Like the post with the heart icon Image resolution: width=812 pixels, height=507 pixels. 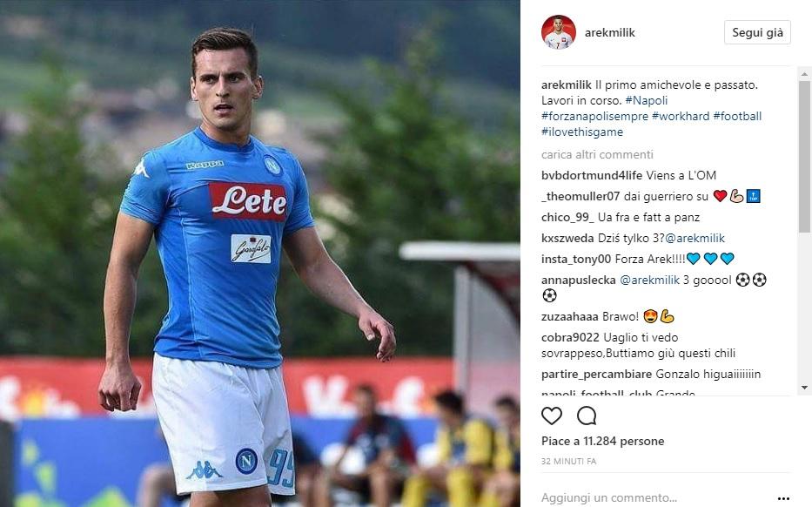552,416
